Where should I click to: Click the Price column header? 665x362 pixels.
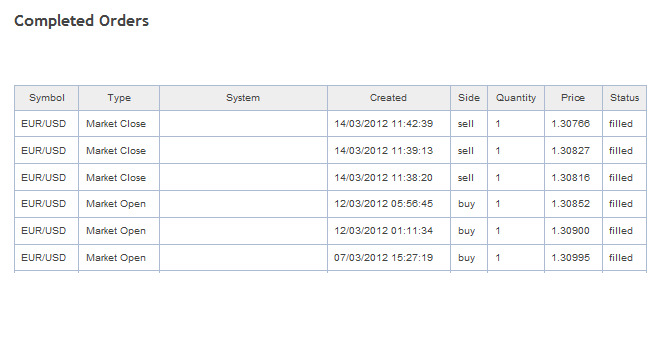(573, 98)
